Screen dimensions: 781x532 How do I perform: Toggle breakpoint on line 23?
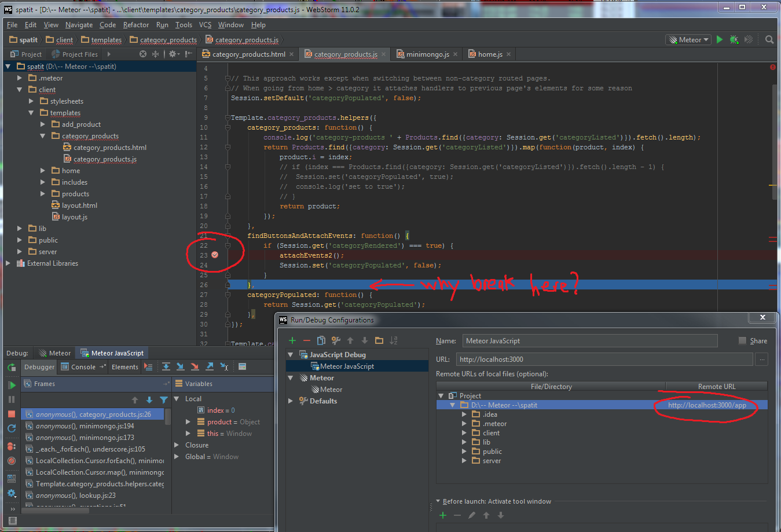215,255
